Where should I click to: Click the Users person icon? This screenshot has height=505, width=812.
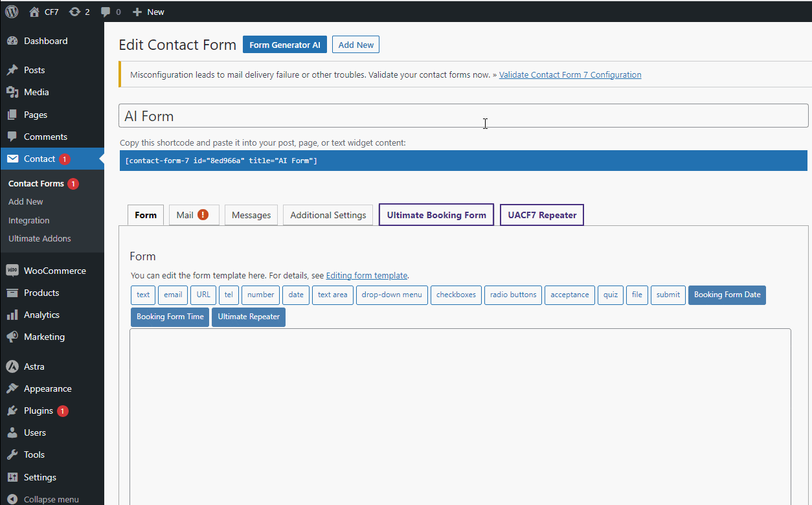click(x=12, y=432)
